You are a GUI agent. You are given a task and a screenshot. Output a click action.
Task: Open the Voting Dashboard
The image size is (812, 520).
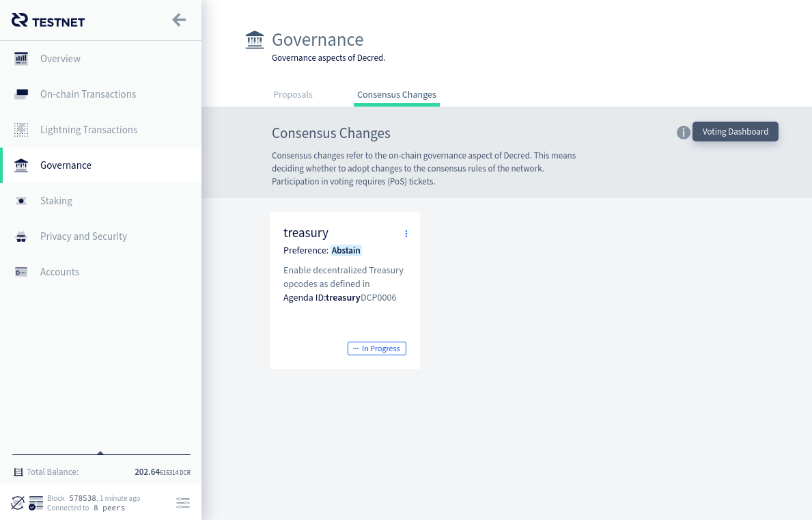(736, 132)
